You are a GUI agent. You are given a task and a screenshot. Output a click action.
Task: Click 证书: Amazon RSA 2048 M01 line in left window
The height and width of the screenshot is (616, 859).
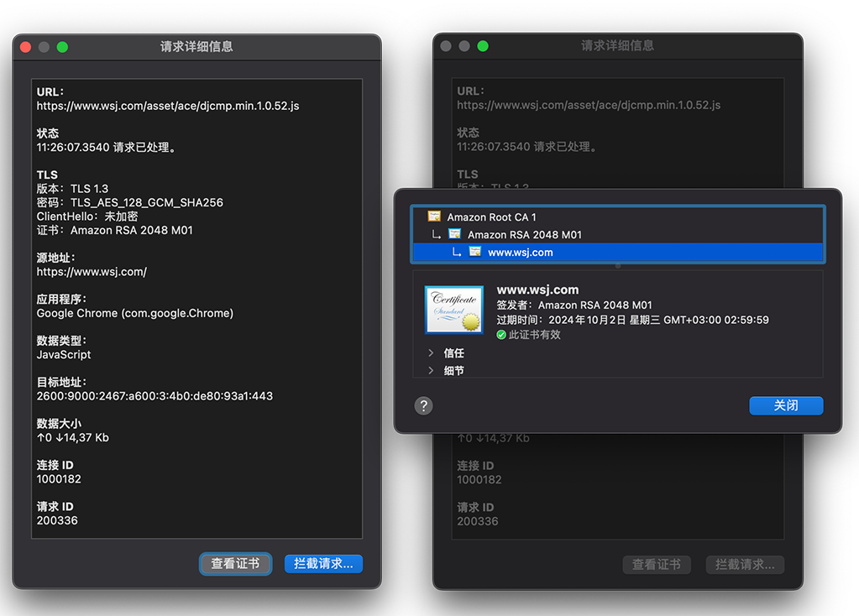click(114, 230)
